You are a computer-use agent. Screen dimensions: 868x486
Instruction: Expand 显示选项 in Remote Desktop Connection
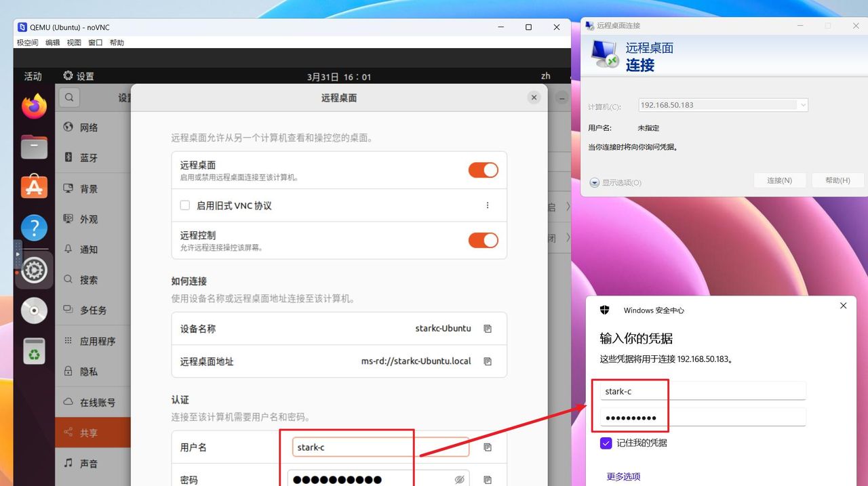coord(615,182)
